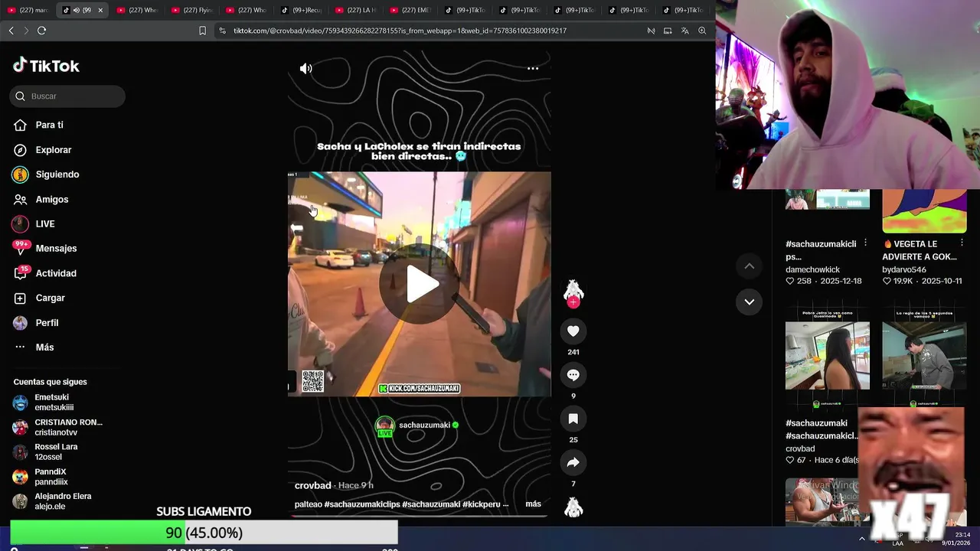Image resolution: width=980 pixels, height=551 pixels.
Task: Mute the active TikTok tab's audio
Action: coord(76,10)
